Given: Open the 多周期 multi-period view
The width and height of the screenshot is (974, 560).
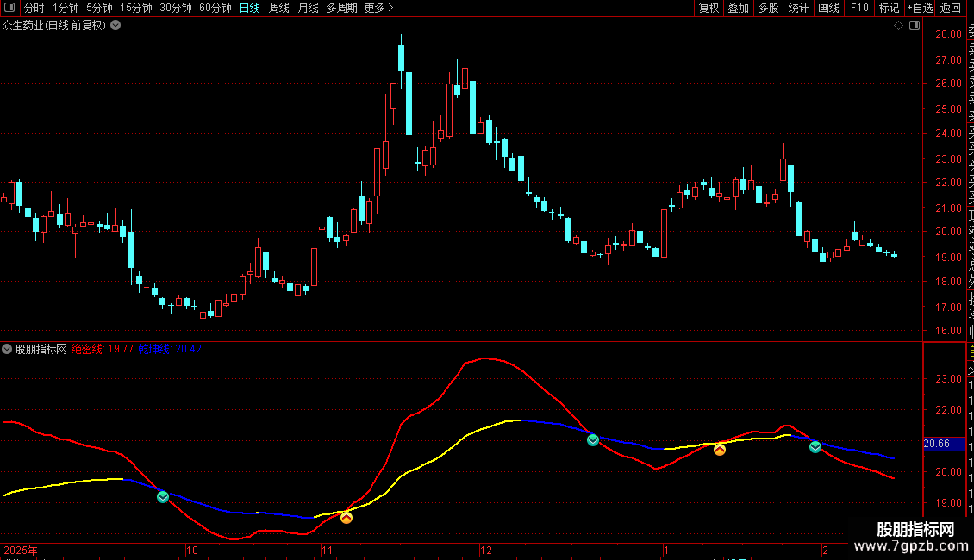Looking at the screenshot, I should [x=341, y=8].
